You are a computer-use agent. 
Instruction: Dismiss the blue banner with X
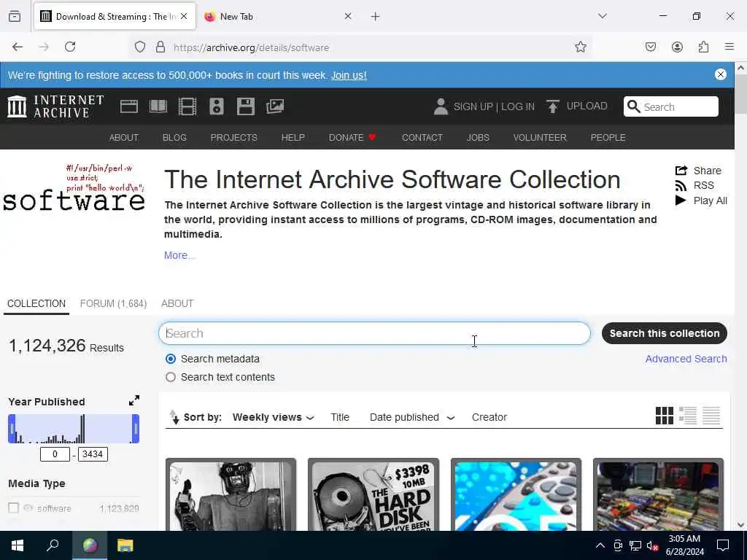pos(720,74)
